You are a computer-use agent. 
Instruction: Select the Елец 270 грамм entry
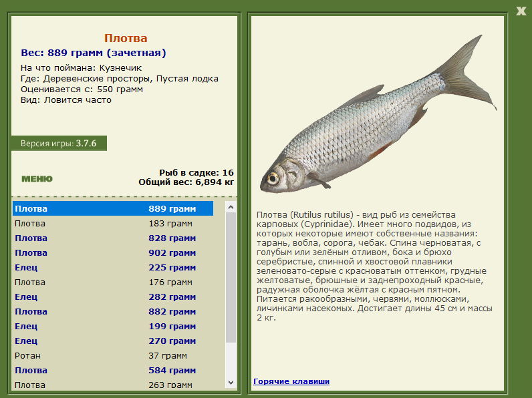(113, 341)
